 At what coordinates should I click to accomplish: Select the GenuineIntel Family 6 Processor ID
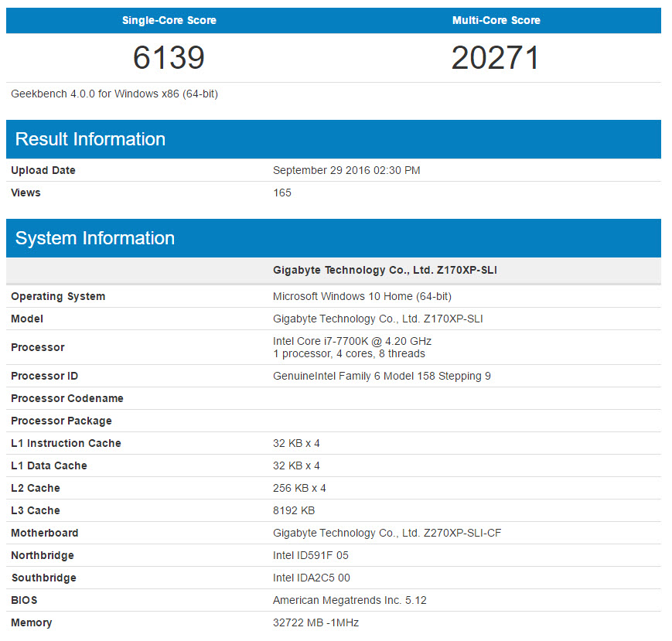click(x=382, y=376)
